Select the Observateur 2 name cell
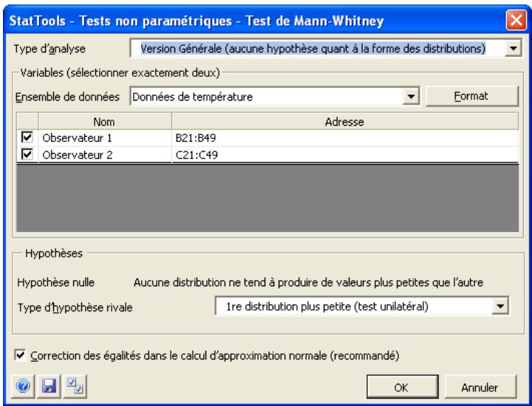This screenshot has width=532, height=406. pyautogui.click(x=105, y=155)
